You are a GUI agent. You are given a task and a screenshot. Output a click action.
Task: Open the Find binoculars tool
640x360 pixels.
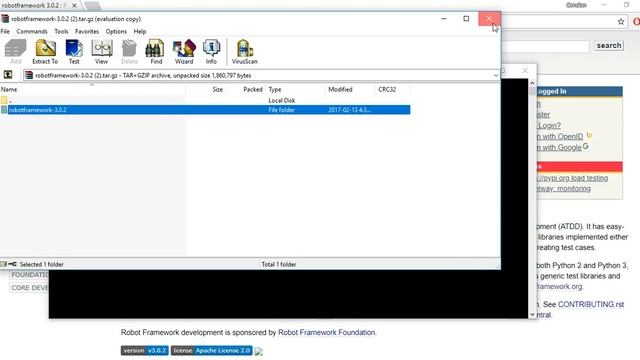pyautogui.click(x=156, y=52)
